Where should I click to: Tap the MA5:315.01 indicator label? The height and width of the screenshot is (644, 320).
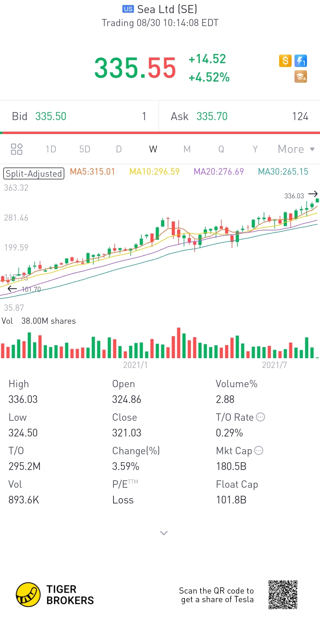[x=92, y=172]
